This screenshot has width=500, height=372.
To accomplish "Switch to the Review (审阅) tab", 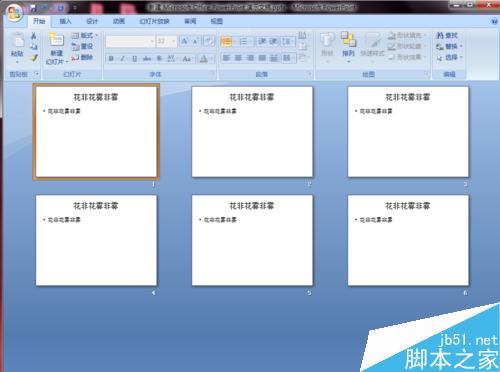I will click(x=190, y=21).
